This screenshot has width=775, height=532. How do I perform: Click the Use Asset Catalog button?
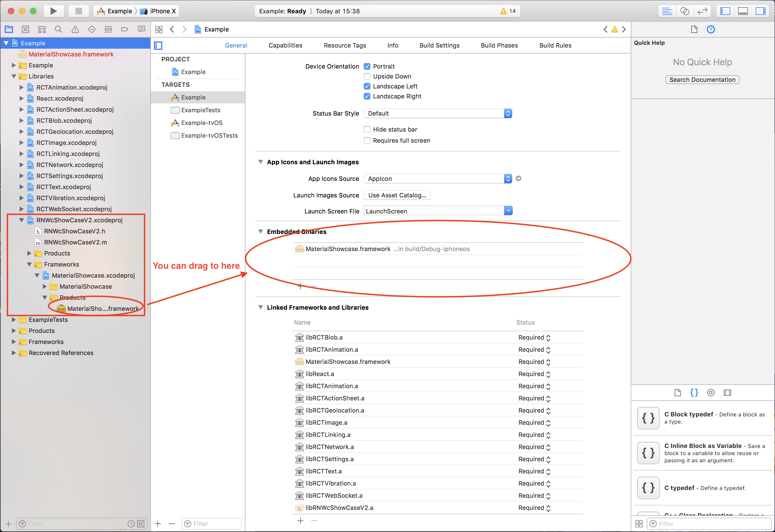[x=397, y=195]
